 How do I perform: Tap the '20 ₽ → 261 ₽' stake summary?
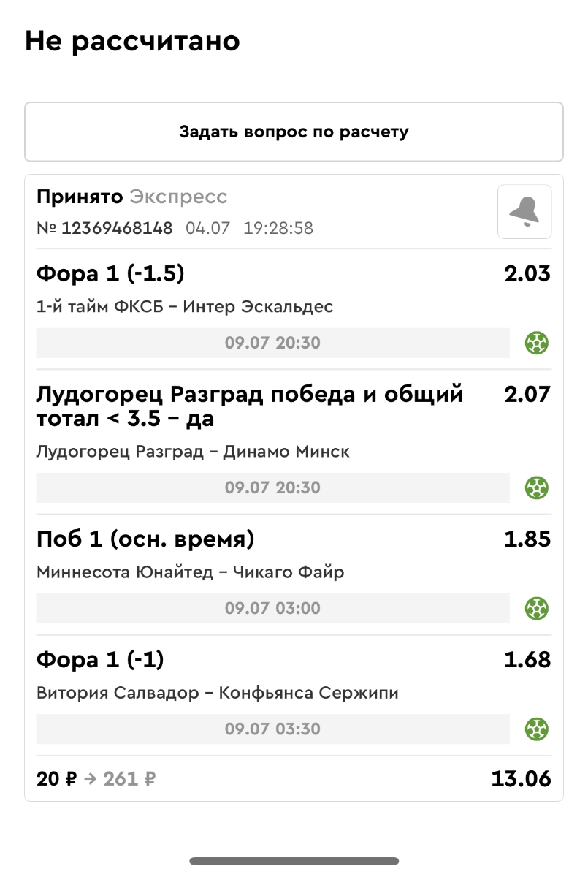tap(96, 779)
